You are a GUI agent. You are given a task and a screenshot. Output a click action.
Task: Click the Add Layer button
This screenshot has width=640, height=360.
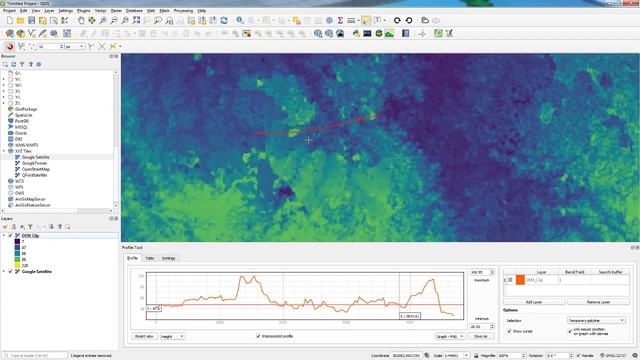(534, 302)
